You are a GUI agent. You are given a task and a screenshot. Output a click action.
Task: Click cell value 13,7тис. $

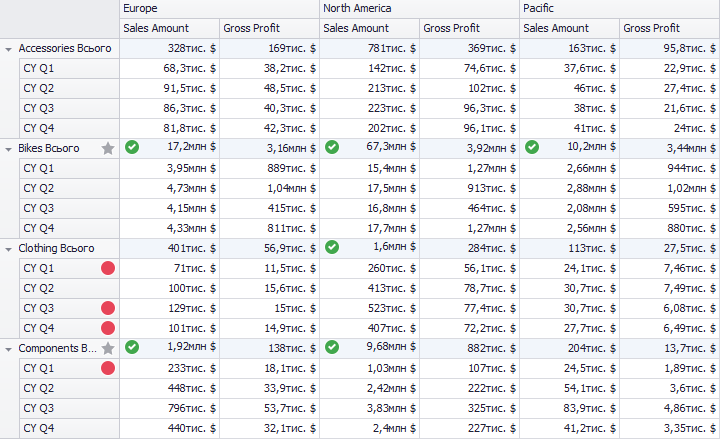(x=689, y=349)
